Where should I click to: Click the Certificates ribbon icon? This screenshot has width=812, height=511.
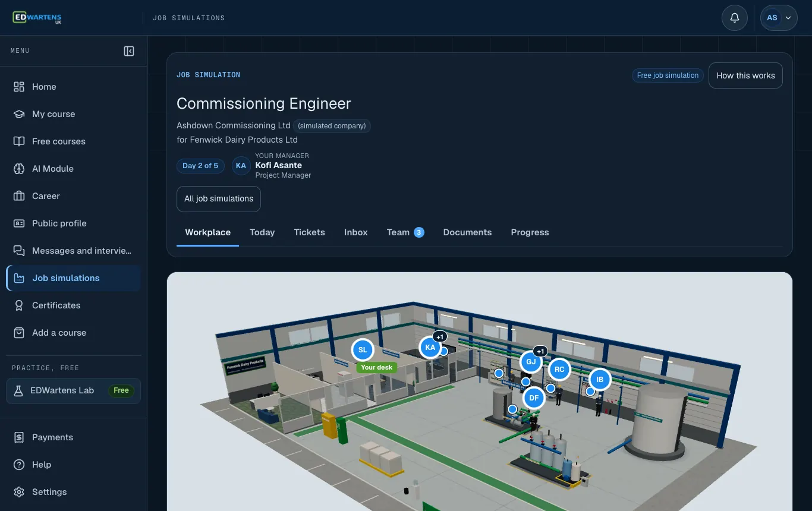(x=19, y=305)
